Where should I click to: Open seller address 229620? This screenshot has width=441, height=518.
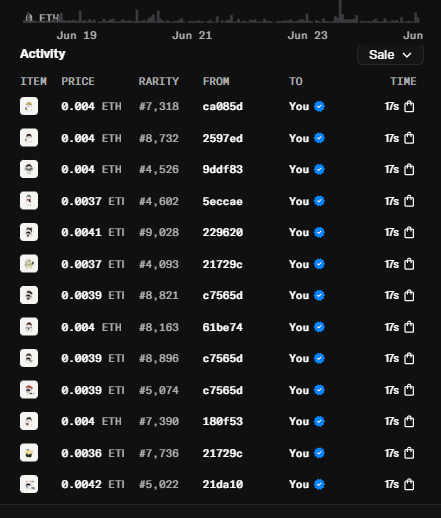pos(223,233)
